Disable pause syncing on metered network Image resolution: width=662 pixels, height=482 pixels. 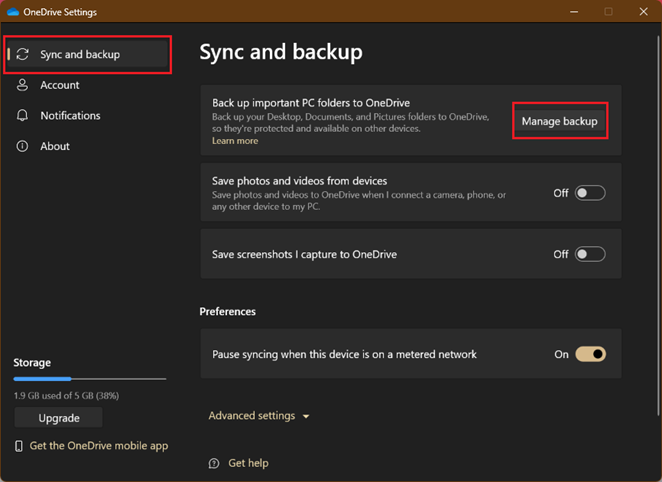590,354
